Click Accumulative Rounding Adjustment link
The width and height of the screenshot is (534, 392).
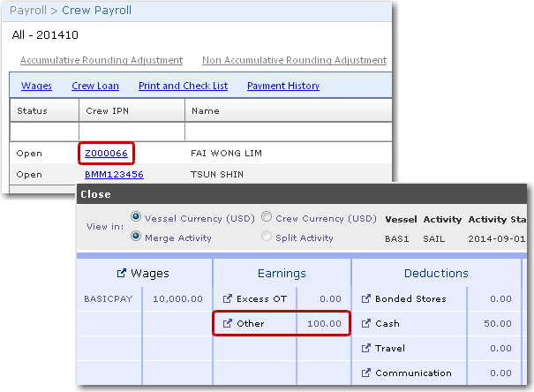coord(102,60)
